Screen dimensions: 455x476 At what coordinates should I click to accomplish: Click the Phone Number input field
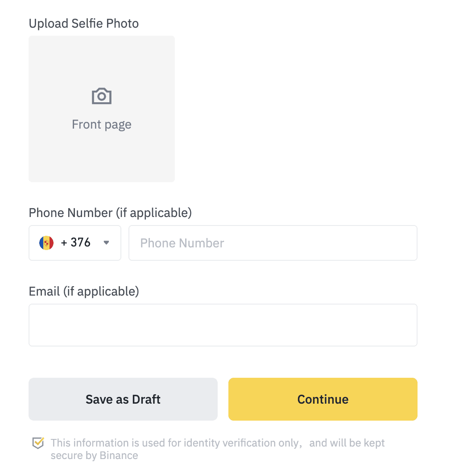point(273,243)
